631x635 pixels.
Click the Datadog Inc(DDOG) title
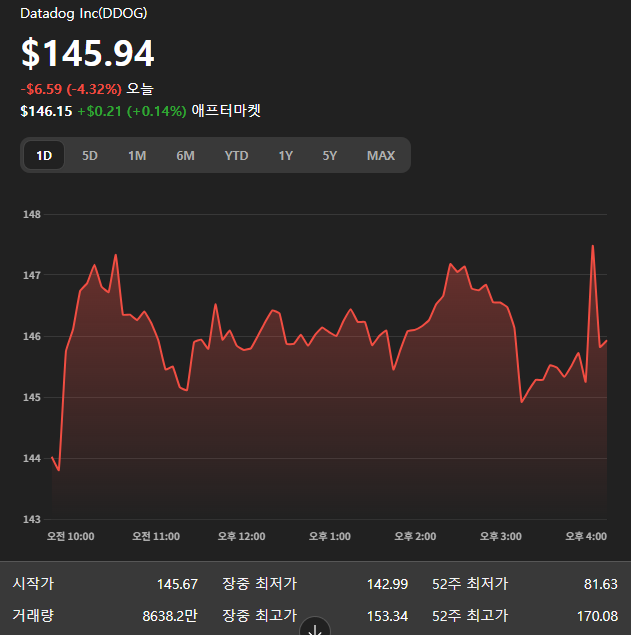coord(84,13)
